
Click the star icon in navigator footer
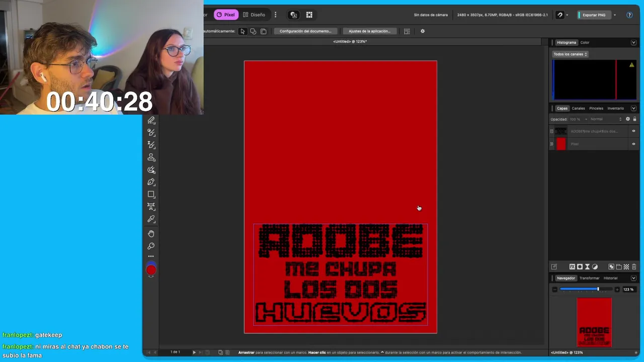coord(636,352)
